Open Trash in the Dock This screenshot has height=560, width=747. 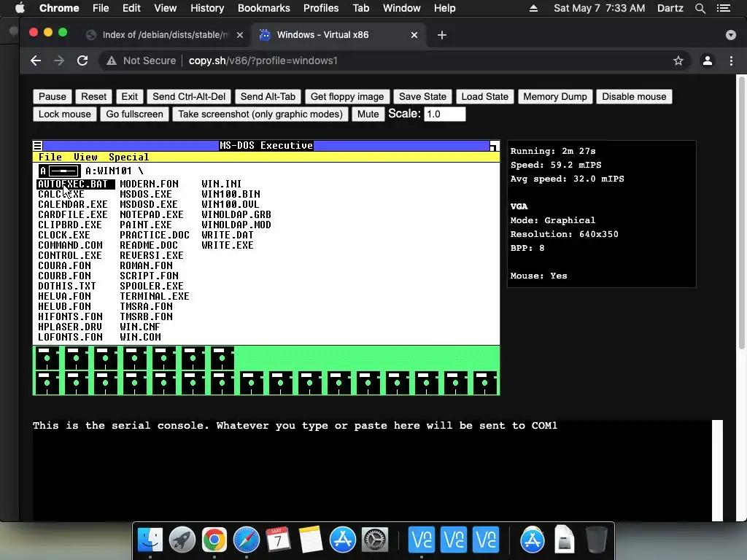[x=597, y=540]
